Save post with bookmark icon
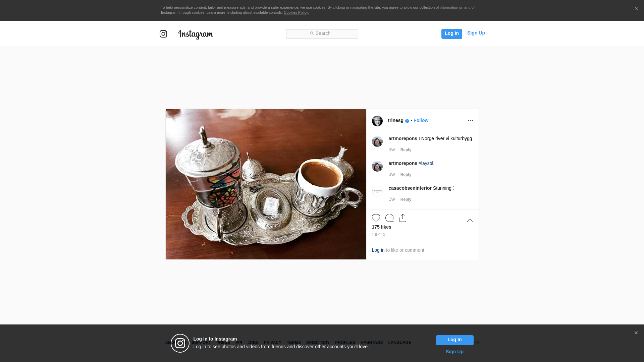 pyautogui.click(x=470, y=218)
